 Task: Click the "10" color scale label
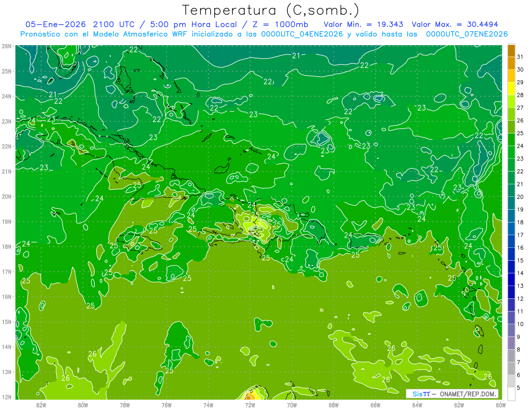click(520, 324)
